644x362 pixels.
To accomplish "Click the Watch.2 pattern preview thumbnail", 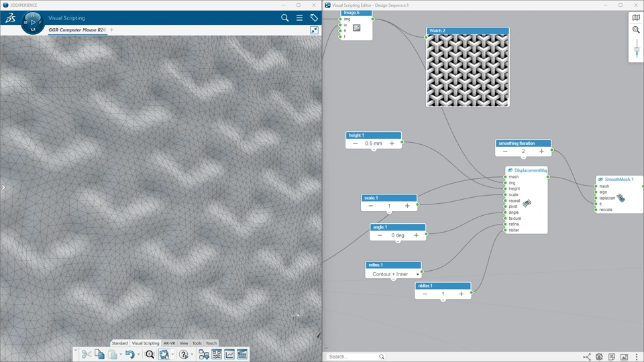I will [468, 70].
